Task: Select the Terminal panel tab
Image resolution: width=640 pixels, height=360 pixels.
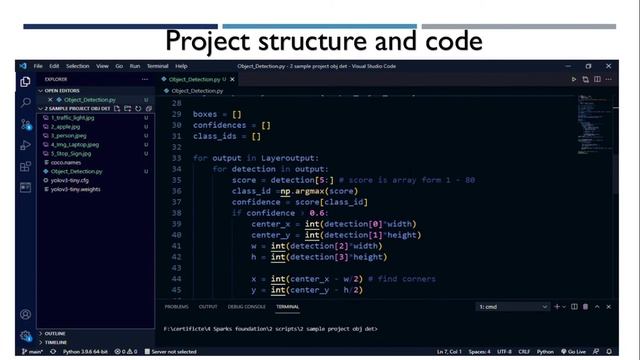Action: pos(287,307)
